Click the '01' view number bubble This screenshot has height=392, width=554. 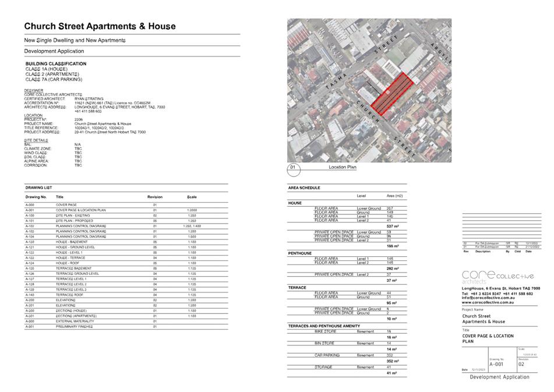click(293, 170)
